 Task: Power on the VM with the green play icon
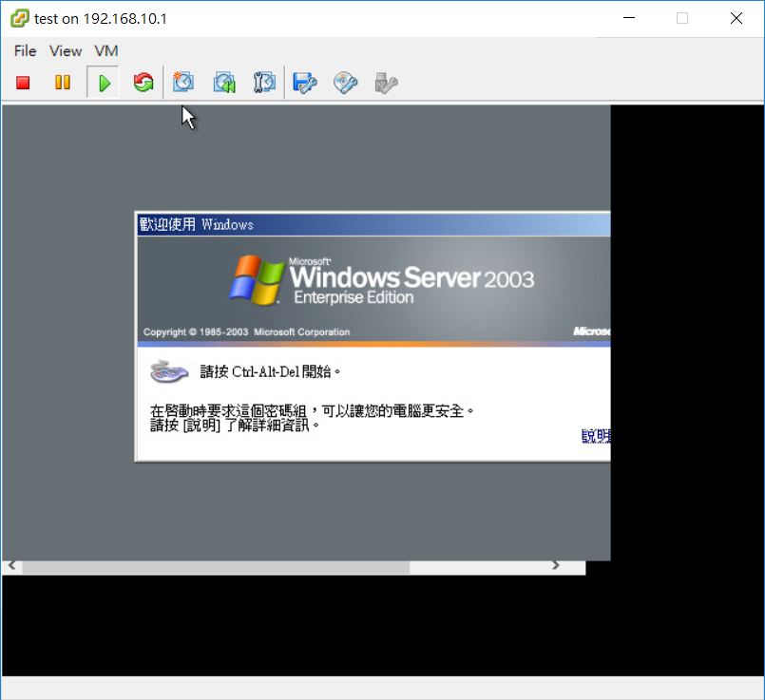tap(104, 83)
